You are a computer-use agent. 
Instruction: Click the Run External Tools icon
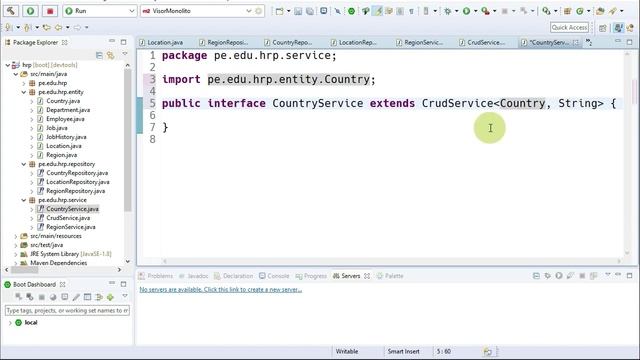click(485, 11)
